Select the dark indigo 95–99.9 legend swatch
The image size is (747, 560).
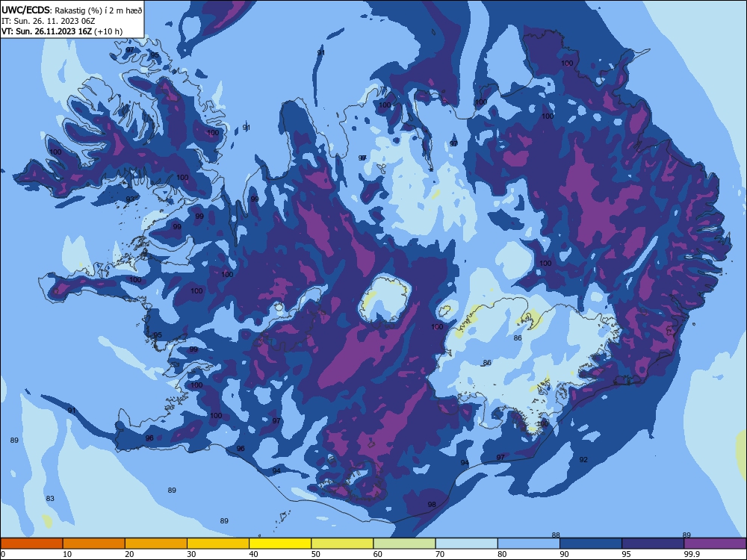point(653,544)
